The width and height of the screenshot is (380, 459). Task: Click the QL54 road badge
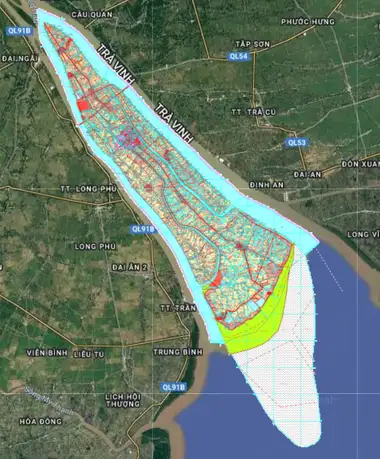coord(239,56)
